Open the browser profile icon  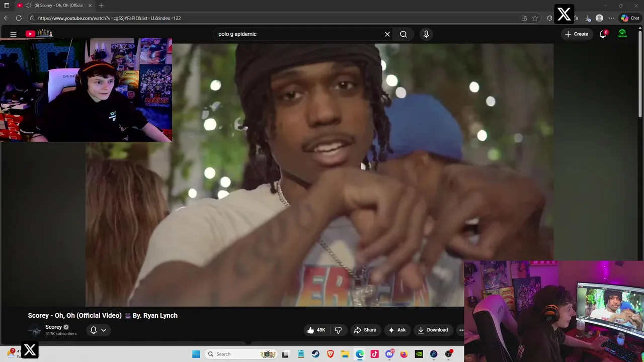[599, 18]
